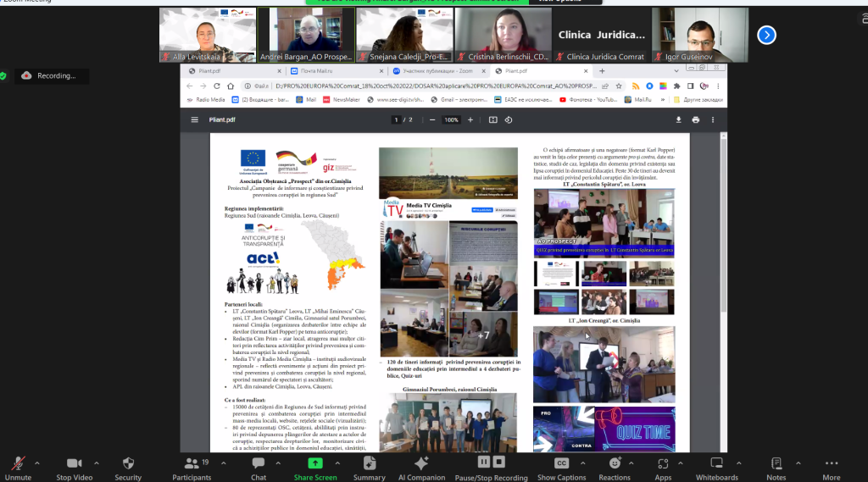Print the PDF document
This screenshot has height=482, width=868.
pos(695,119)
